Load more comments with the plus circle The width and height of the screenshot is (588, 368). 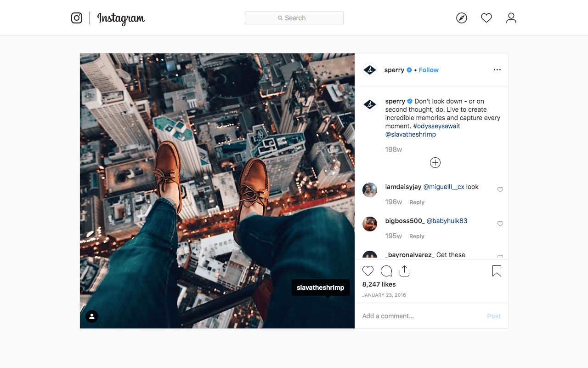[x=435, y=162]
